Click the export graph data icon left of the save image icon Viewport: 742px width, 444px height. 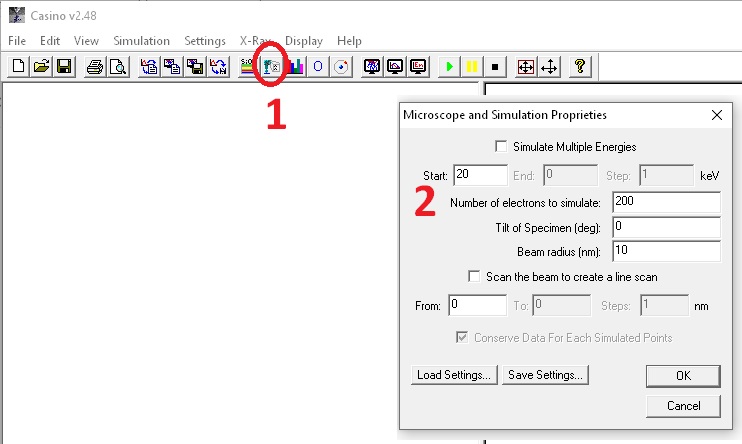(149, 66)
